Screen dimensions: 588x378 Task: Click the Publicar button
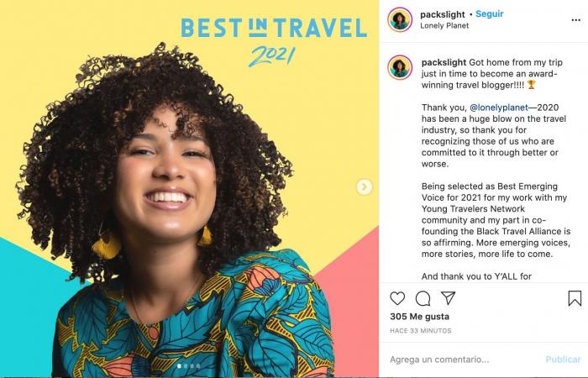(563, 360)
